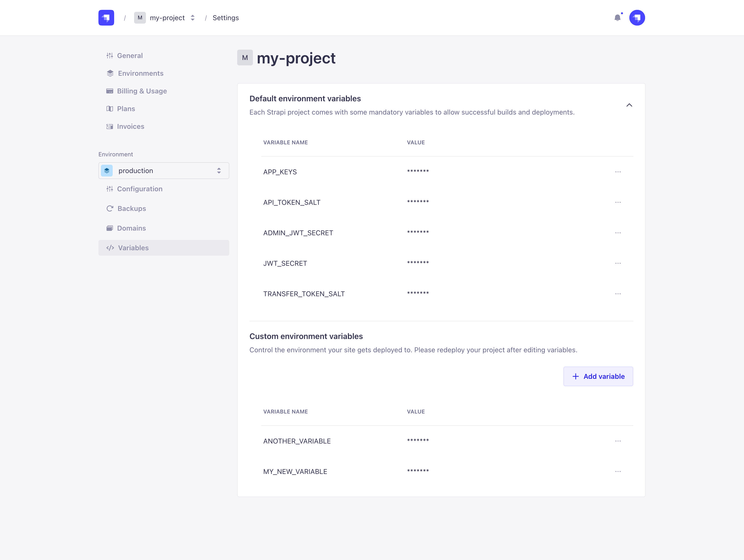
Task: Click the Environments layers icon
Action: click(x=110, y=73)
